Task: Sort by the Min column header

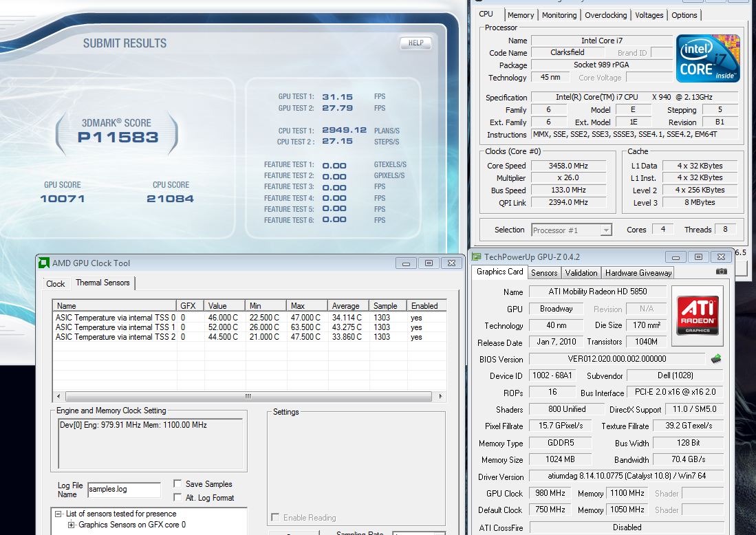Action: [266, 305]
